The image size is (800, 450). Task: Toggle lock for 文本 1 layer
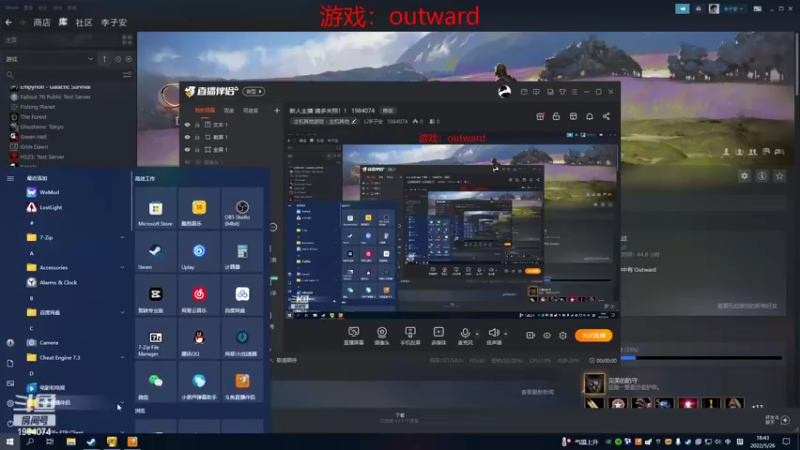[197, 124]
